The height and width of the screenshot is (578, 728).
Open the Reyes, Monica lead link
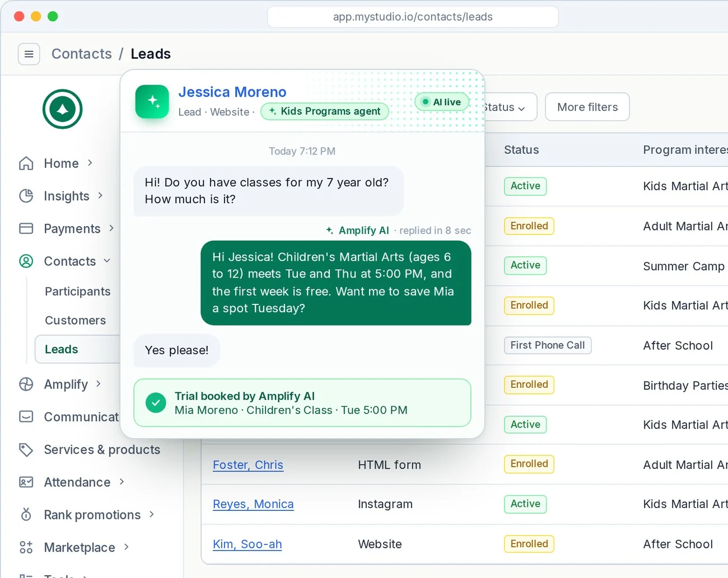click(253, 504)
